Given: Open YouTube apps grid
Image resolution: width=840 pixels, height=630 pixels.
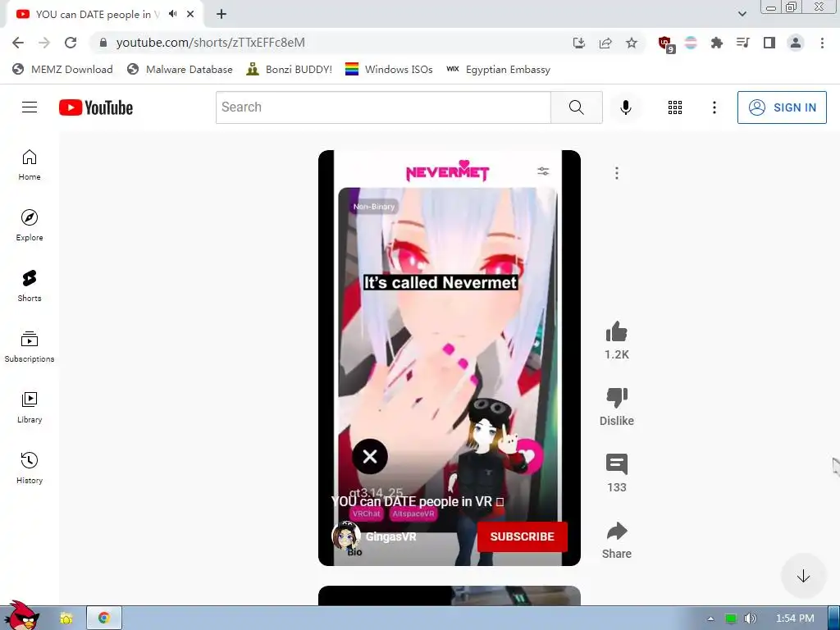Looking at the screenshot, I should tap(675, 107).
